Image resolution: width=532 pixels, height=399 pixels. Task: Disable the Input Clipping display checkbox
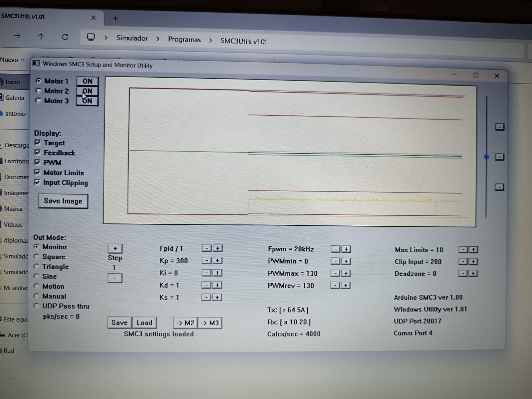tap(37, 182)
